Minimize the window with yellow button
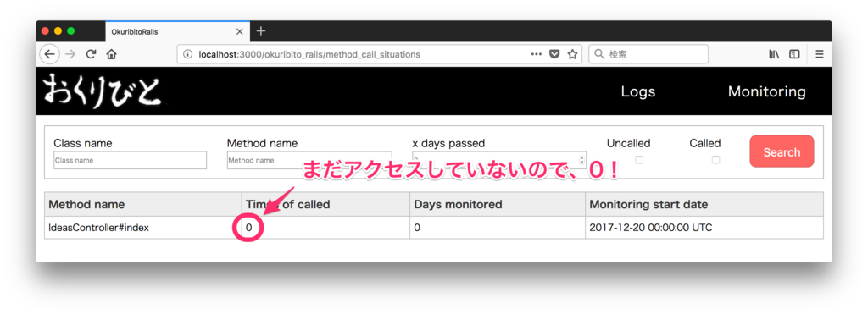 point(58,31)
